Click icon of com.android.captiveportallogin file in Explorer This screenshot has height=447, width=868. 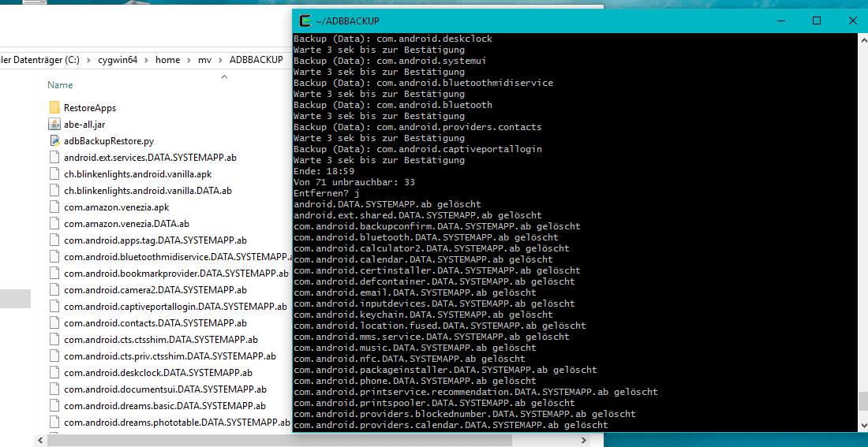click(54, 306)
